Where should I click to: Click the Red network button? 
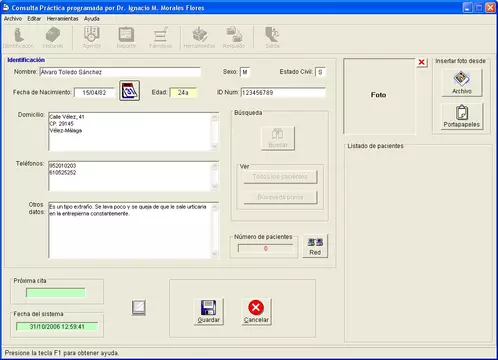(315, 246)
